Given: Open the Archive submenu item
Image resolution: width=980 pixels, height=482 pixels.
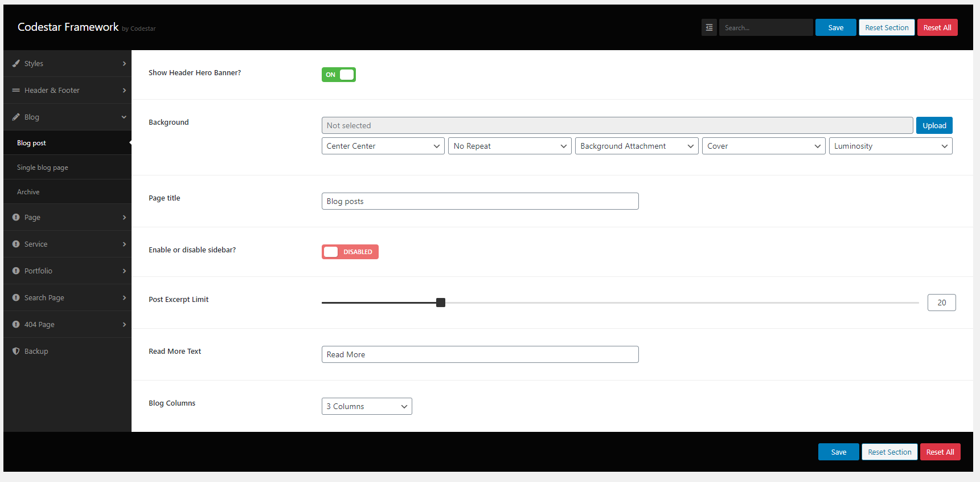Looking at the screenshot, I should coord(28,192).
